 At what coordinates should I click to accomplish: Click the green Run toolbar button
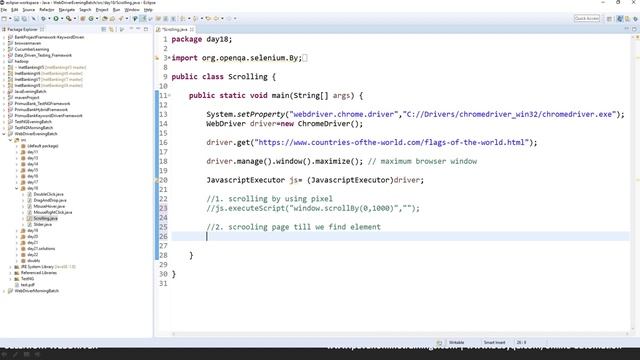[56, 18]
